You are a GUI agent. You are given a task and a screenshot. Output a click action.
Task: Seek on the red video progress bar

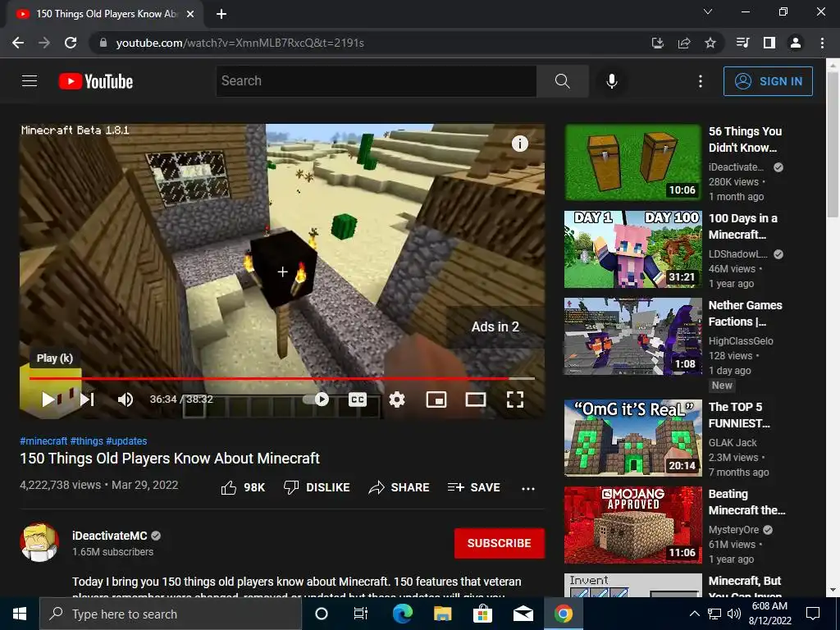click(282, 378)
